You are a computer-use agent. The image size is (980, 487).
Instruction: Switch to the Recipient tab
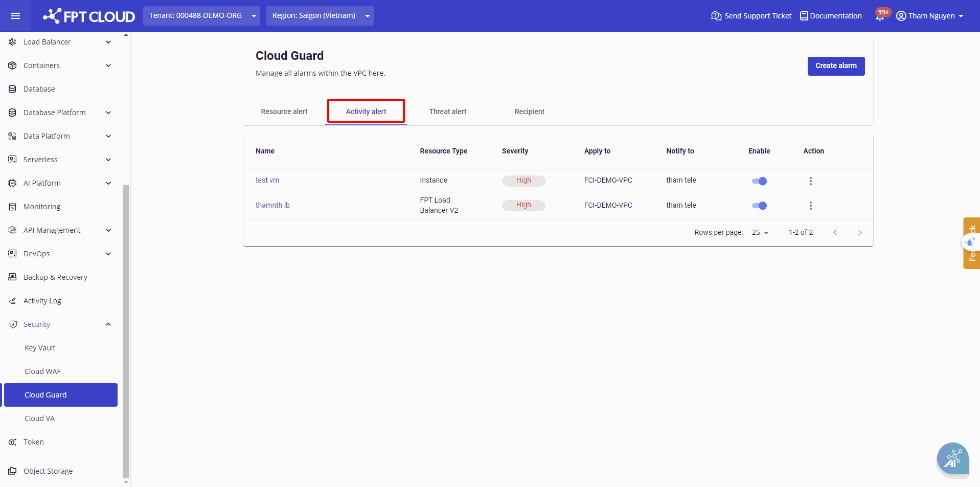click(530, 112)
